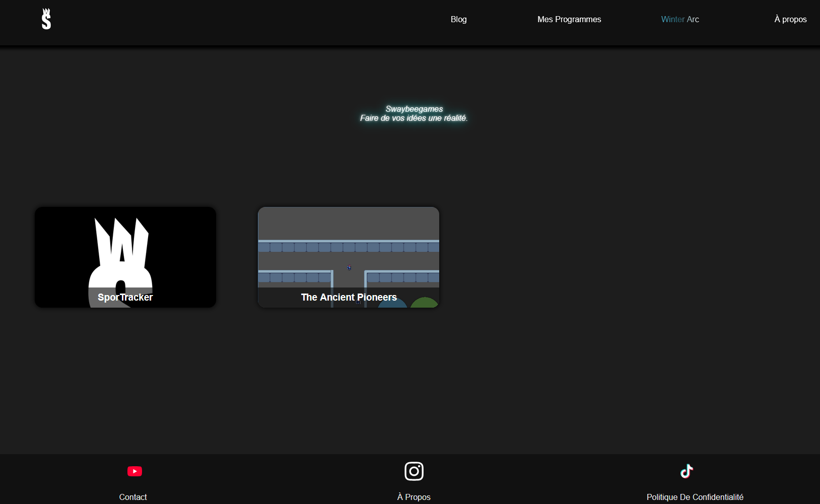The image size is (820, 504).
Task: Click the tagline Faire de vos idées
Action: tap(414, 118)
